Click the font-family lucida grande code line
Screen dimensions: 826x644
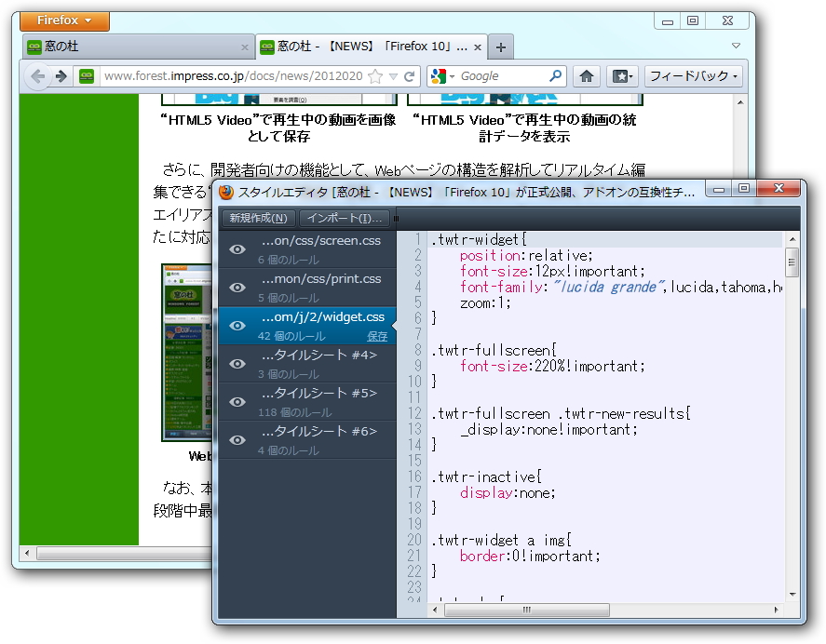621,287
